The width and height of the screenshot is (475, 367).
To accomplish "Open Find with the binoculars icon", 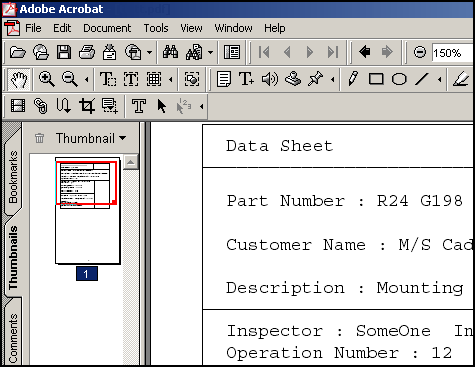I will tap(170, 52).
